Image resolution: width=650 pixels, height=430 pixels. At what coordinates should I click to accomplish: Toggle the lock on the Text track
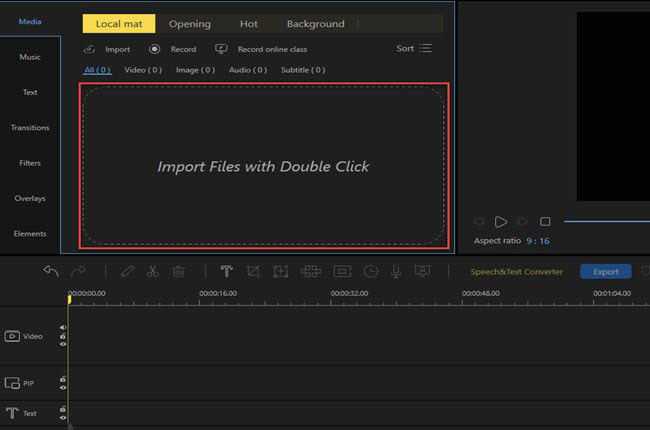tap(63, 408)
